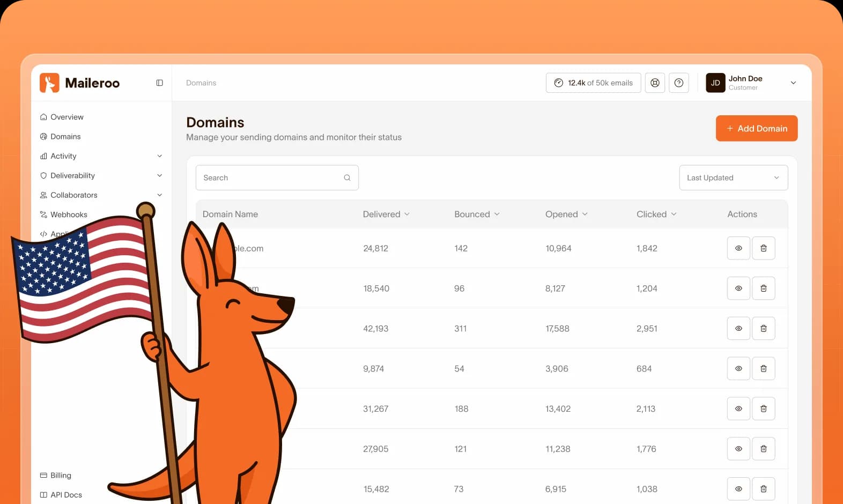Delete the domain with 18,540 delivered
This screenshot has width=843, height=504.
(764, 288)
